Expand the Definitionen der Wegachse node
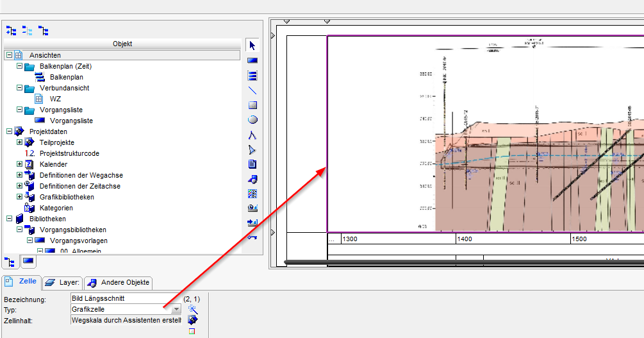Image resolution: width=644 pixels, height=338 pixels. [19, 174]
